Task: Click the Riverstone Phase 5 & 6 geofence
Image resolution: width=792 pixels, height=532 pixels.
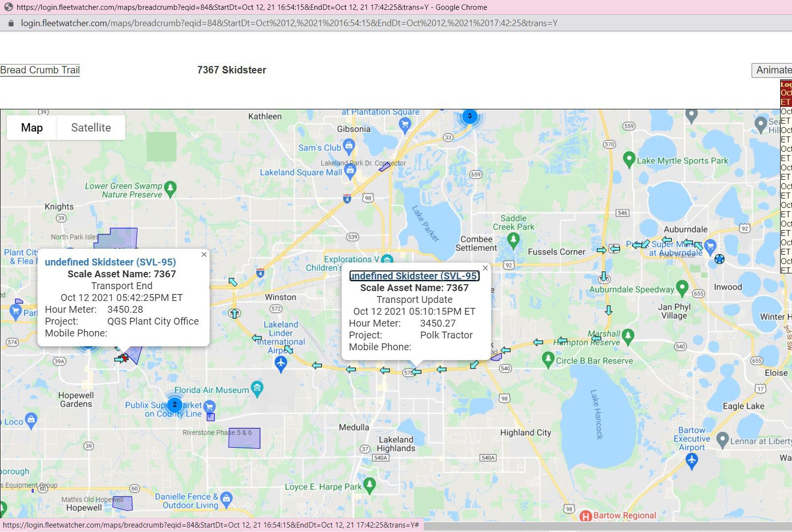Action: [244, 438]
